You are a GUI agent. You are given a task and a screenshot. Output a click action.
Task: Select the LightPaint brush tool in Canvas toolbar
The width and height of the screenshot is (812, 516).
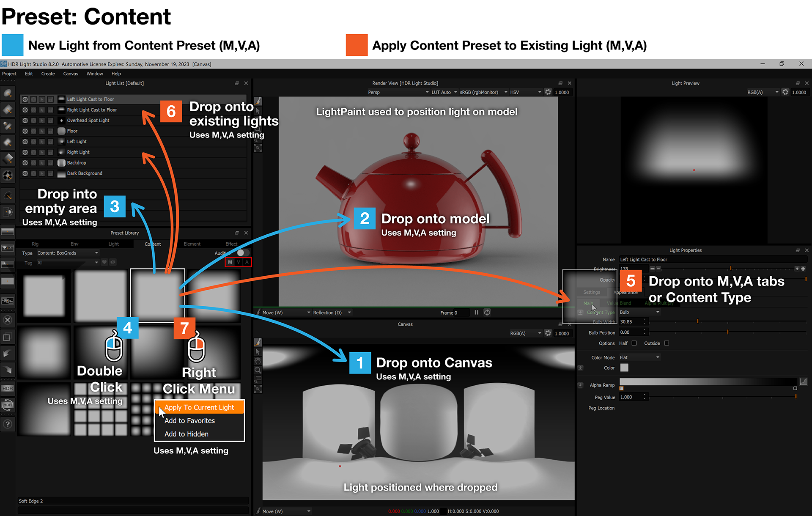click(258, 342)
